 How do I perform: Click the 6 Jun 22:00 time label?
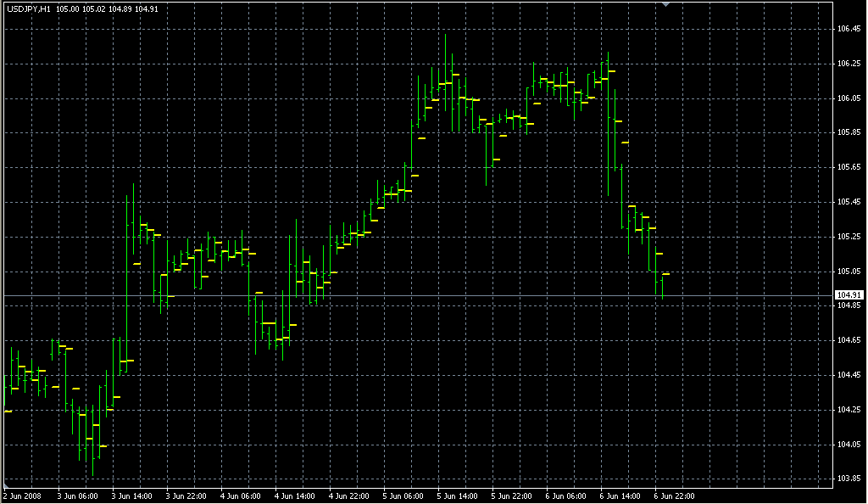pos(674,496)
